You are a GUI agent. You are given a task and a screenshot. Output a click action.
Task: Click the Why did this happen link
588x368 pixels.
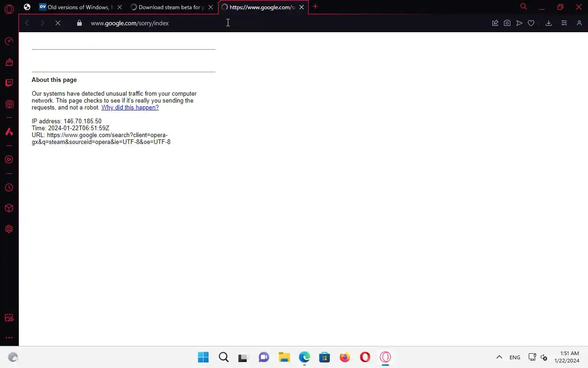tap(130, 108)
